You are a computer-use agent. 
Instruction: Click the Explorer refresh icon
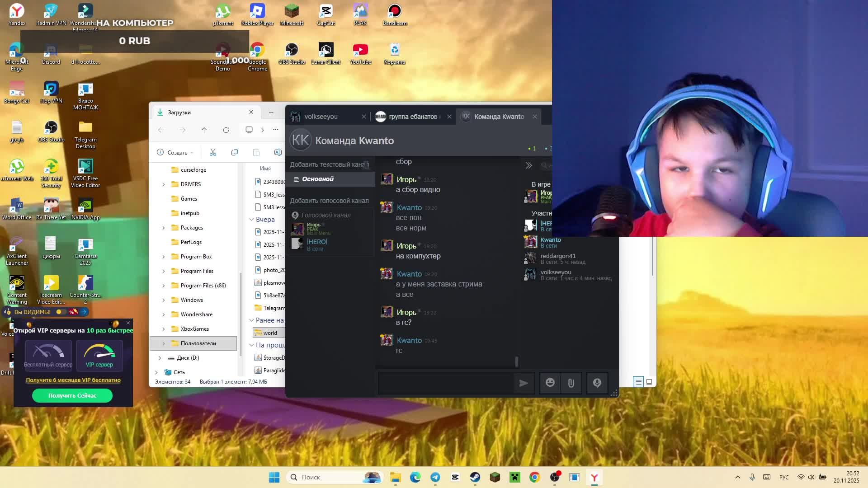226,130
